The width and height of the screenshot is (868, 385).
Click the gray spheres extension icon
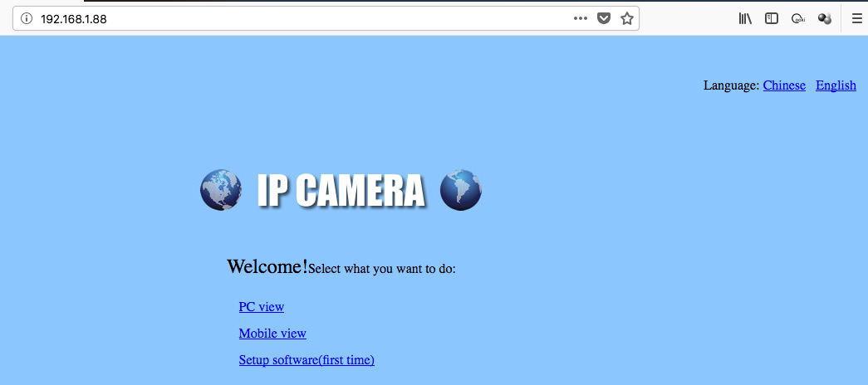825,19
